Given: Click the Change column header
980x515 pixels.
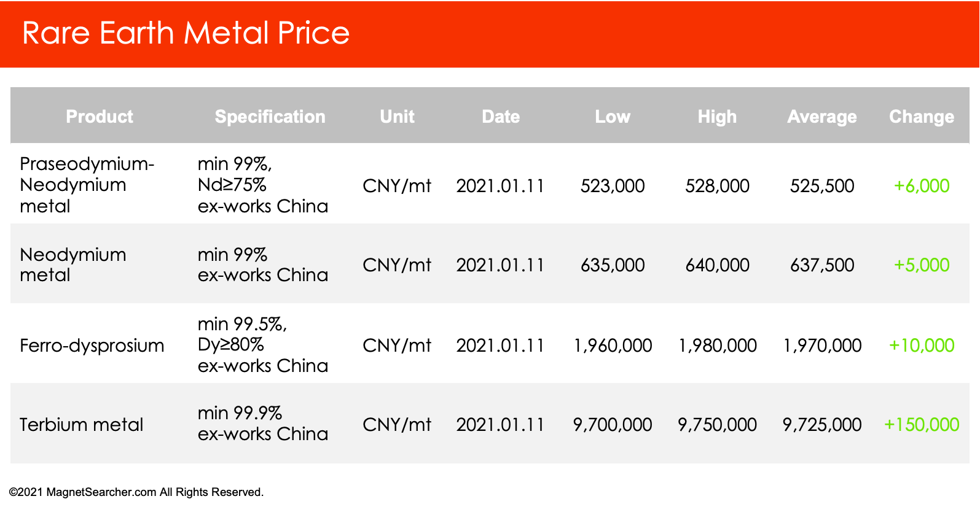Looking at the screenshot, I should coord(922,117).
